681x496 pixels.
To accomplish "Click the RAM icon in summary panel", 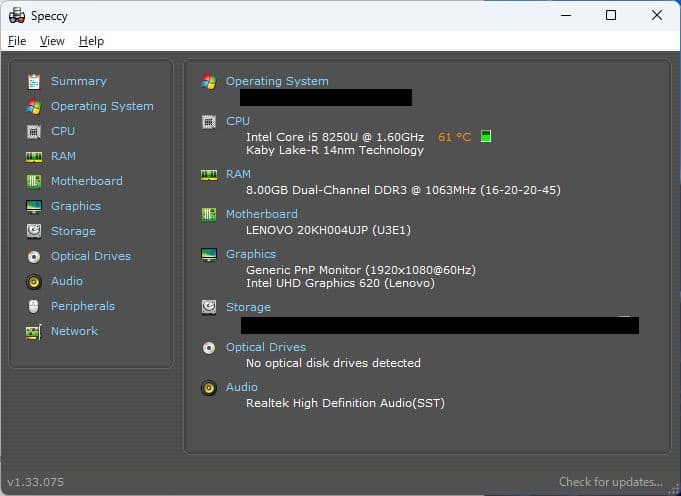I will click(x=209, y=175).
